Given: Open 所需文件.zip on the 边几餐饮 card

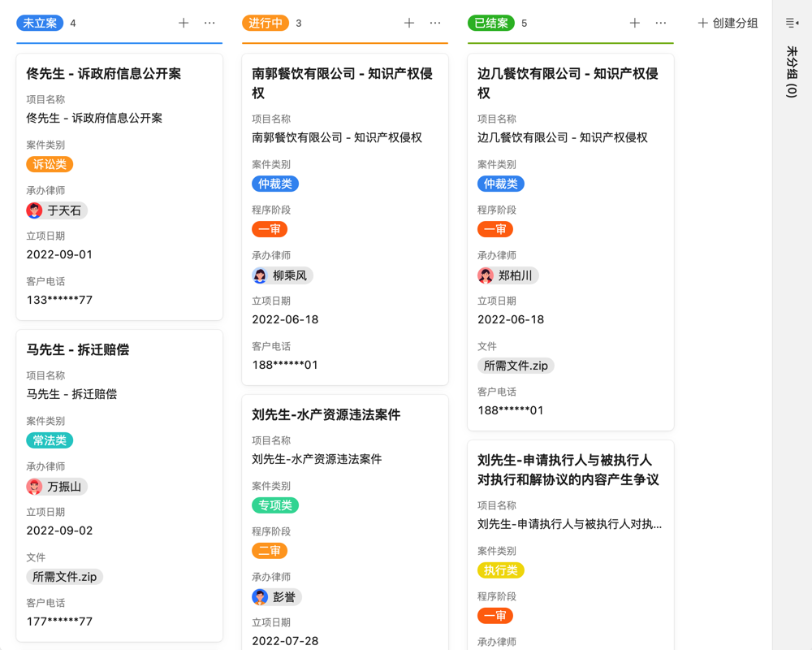Looking at the screenshot, I should [516, 365].
